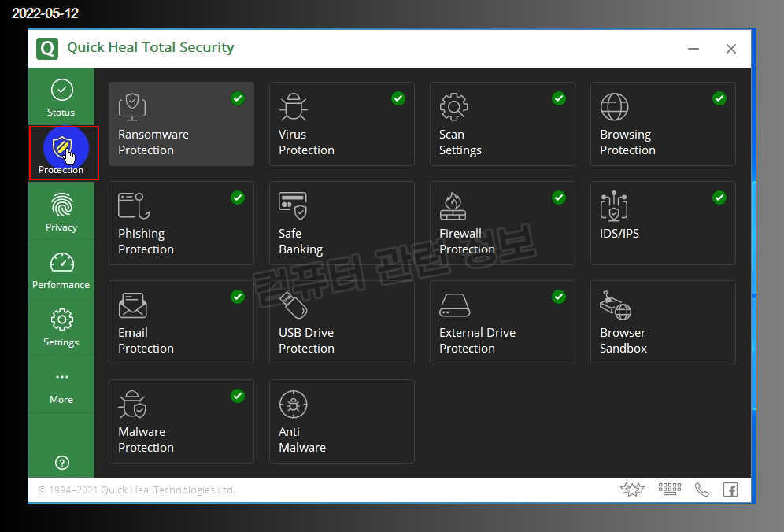The height and width of the screenshot is (532, 784).
Task: Show More options in the sidebar
Action: pyautogui.click(x=61, y=385)
